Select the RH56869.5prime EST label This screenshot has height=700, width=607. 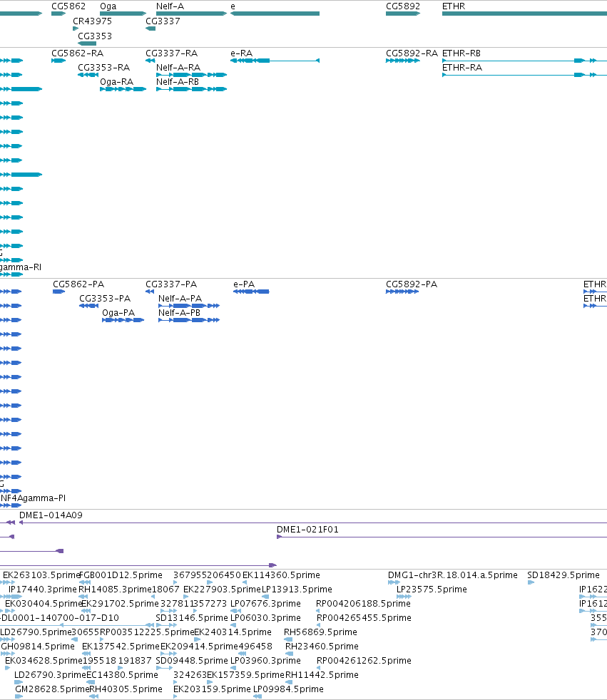pos(321,632)
